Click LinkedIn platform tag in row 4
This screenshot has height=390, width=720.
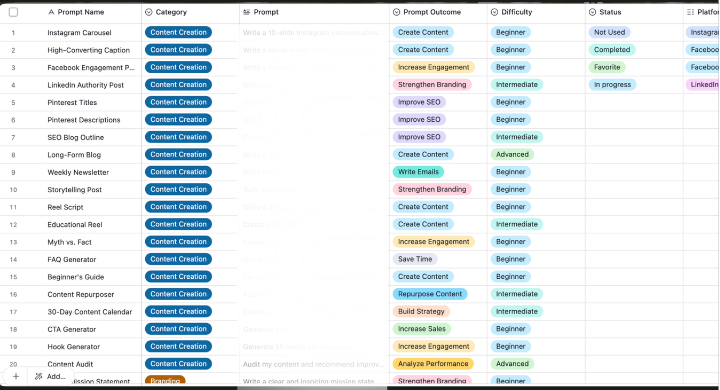click(703, 85)
